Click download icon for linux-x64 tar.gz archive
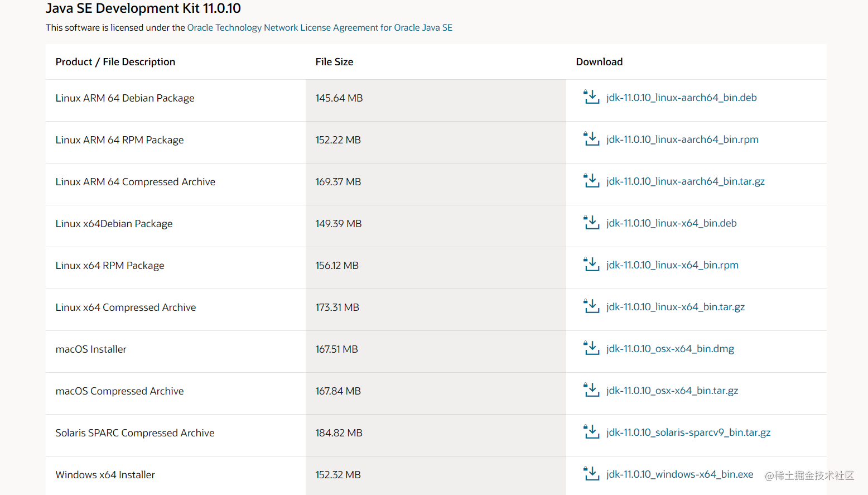The width and height of the screenshot is (868, 495). pyautogui.click(x=591, y=306)
